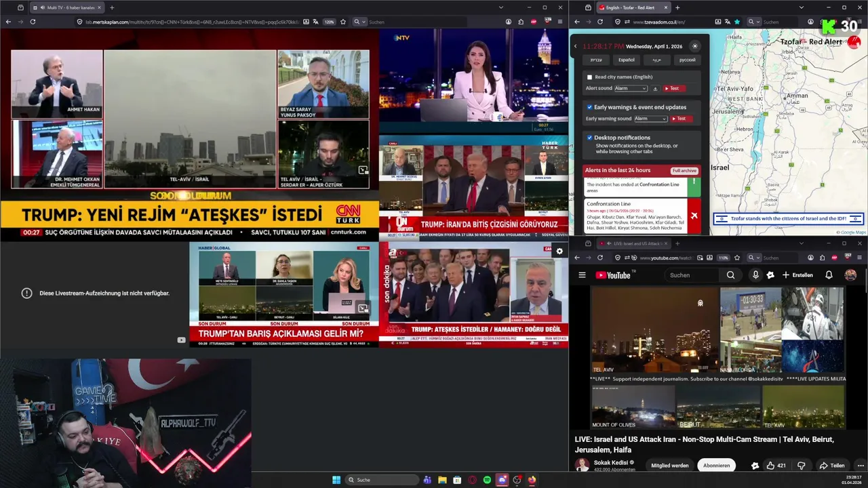
Task: List all tabs in Multi TV window
Action: coord(500,7)
